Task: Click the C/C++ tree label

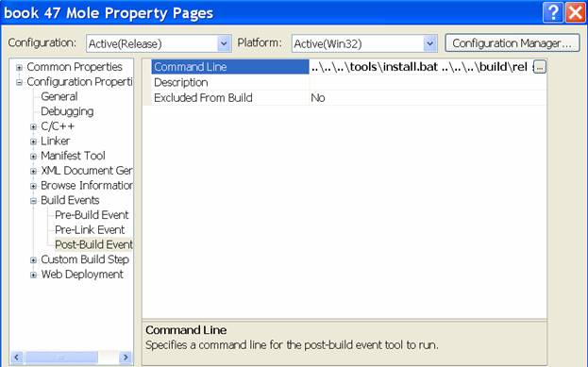Action: [58, 126]
